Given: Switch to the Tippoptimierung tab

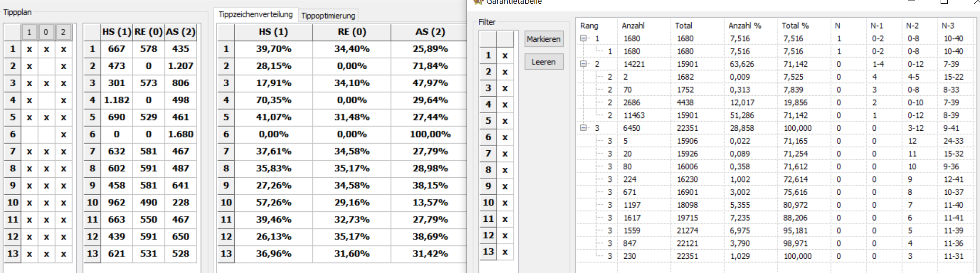Looking at the screenshot, I should 328,16.
